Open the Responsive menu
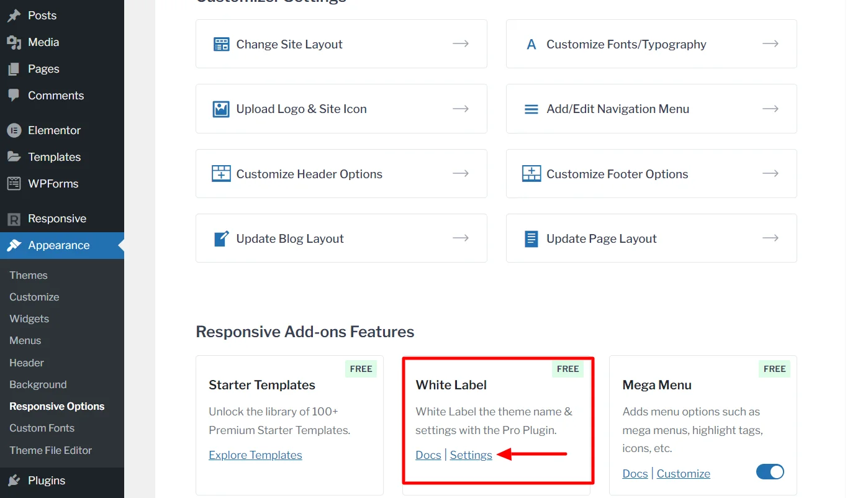Image resolution: width=868 pixels, height=498 pixels. pyautogui.click(x=62, y=219)
